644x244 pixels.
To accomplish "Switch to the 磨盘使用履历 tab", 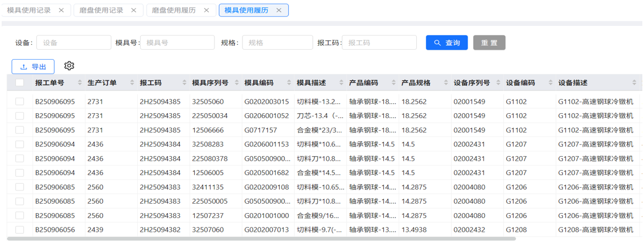I will [173, 10].
